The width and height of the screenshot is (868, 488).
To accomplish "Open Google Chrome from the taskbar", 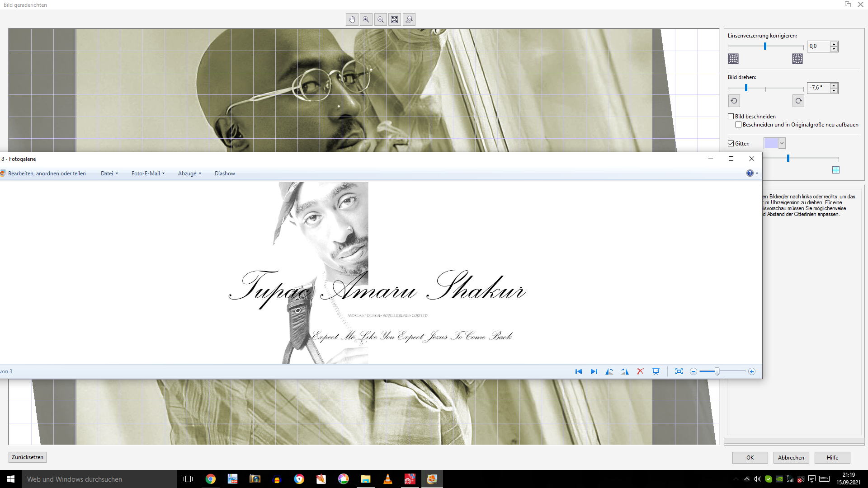I will pyautogui.click(x=211, y=479).
